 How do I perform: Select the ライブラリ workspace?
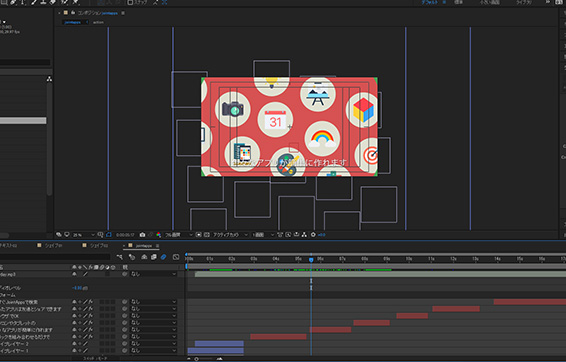click(524, 2)
